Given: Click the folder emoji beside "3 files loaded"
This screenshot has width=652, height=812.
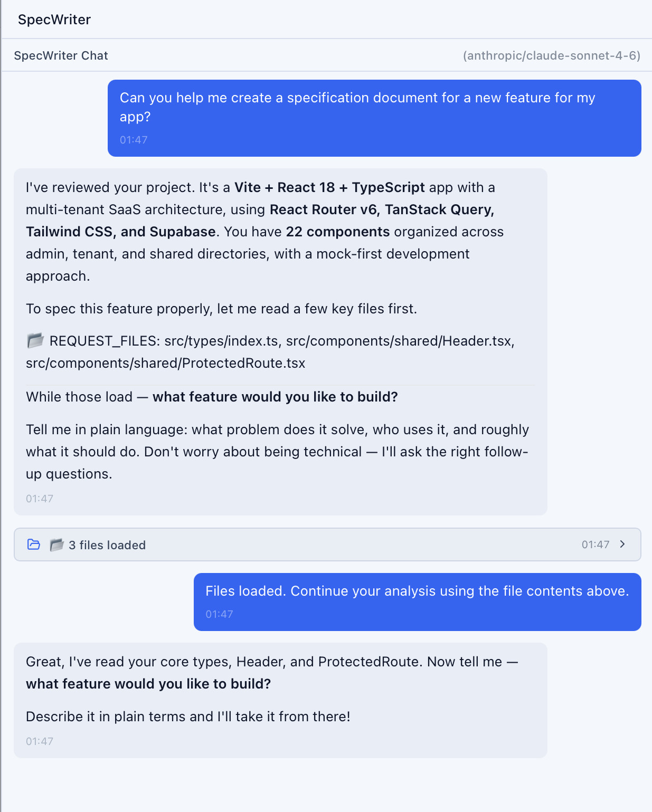Looking at the screenshot, I should pos(56,544).
